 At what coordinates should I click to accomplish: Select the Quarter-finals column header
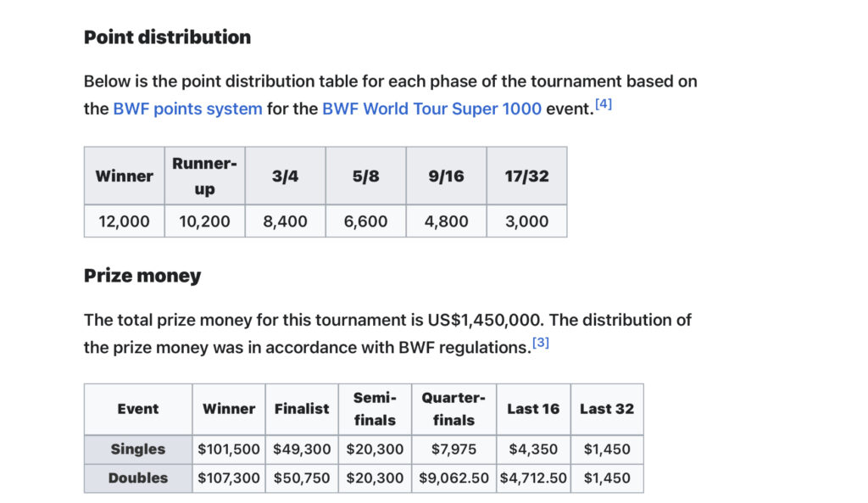[x=454, y=409]
